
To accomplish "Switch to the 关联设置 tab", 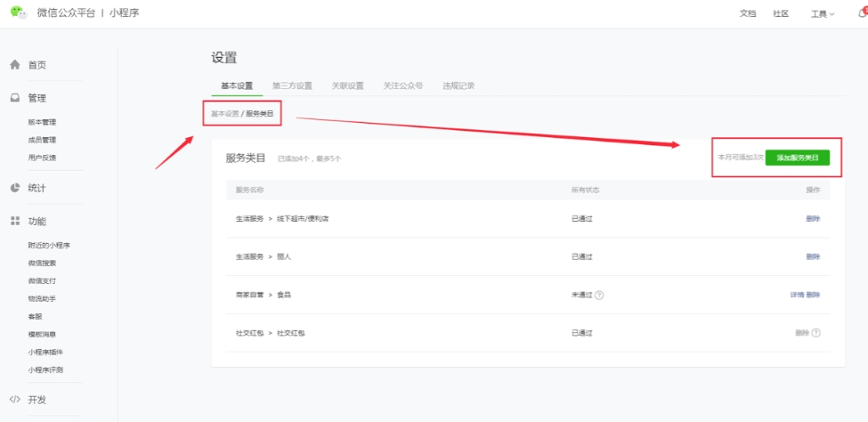I will [x=347, y=85].
